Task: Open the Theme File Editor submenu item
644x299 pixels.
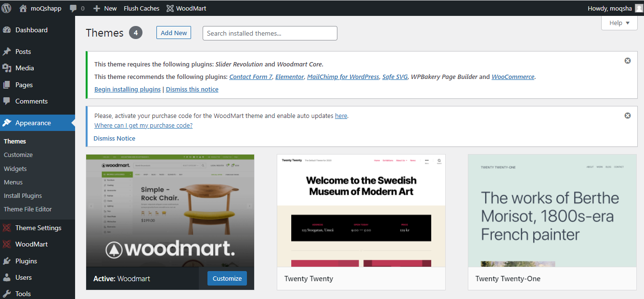Action: point(28,209)
